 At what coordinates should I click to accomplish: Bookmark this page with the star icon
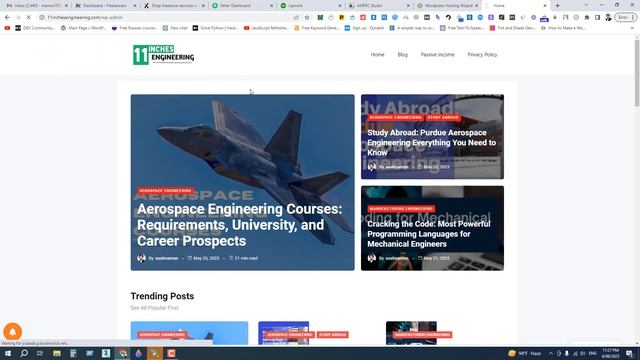click(307, 18)
